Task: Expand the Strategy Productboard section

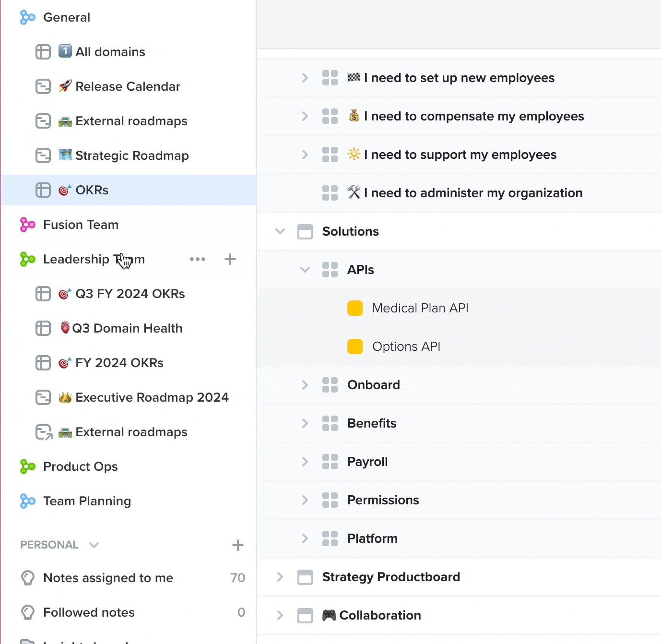Action: click(280, 577)
